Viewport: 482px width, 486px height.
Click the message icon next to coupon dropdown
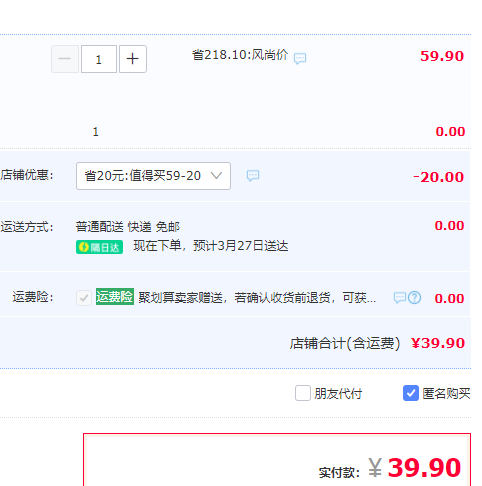click(253, 175)
